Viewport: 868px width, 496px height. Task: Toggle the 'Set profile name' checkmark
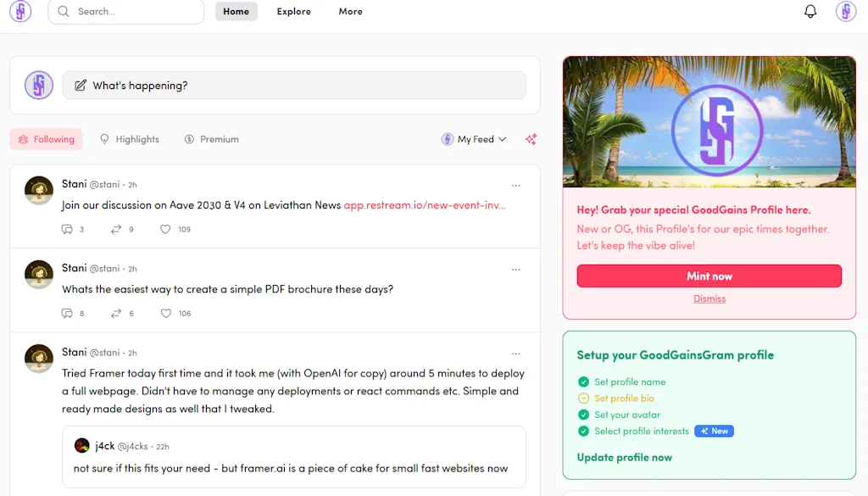[583, 382]
